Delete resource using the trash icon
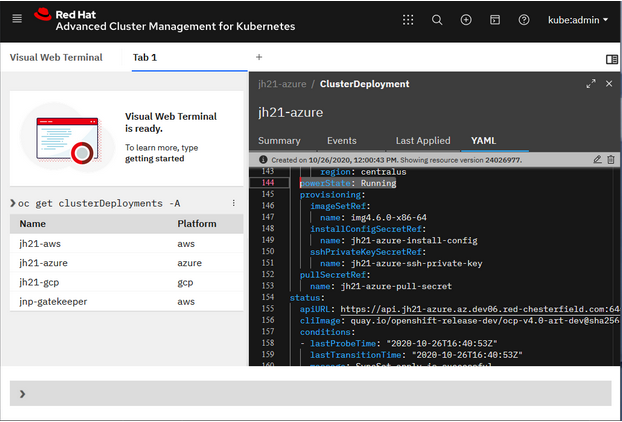This screenshot has width=622, height=422. point(611,159)
